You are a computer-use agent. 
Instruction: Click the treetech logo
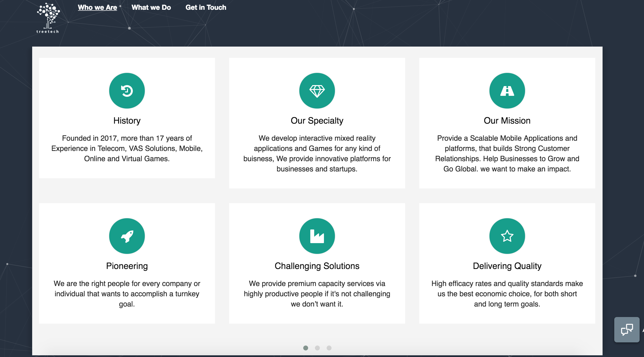coord(48,18)
